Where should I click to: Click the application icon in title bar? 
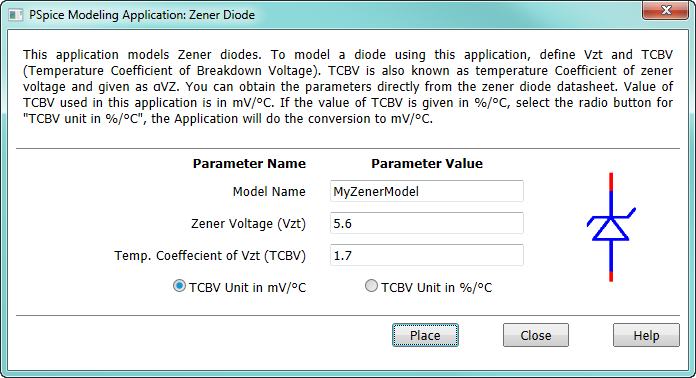click(16, 15)
